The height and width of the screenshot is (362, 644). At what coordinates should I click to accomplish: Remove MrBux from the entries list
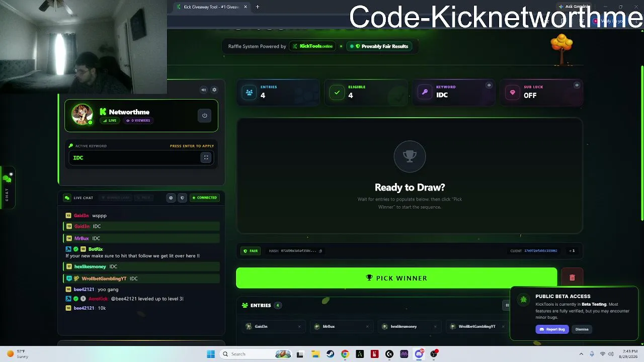pyautogui.click(x=367, y=327)
